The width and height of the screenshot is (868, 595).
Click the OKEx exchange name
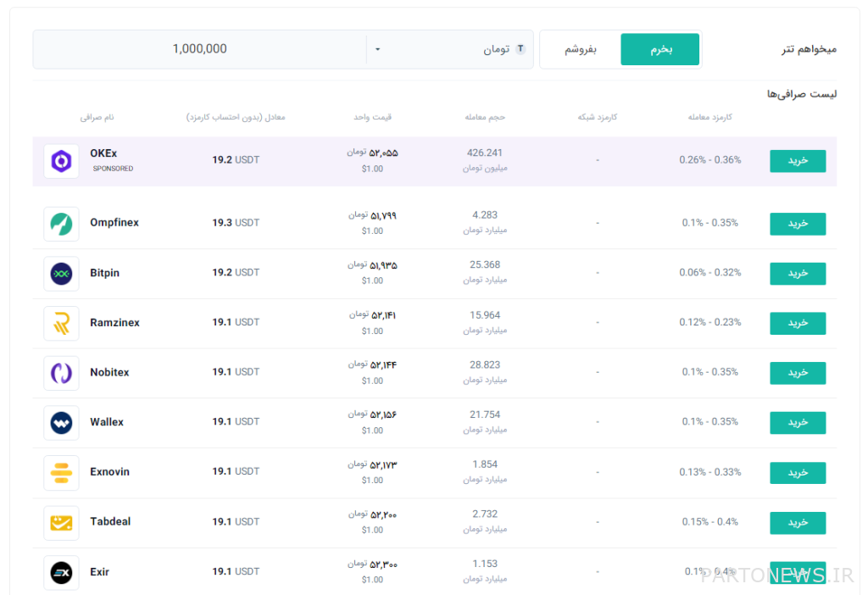coord(103,153)
